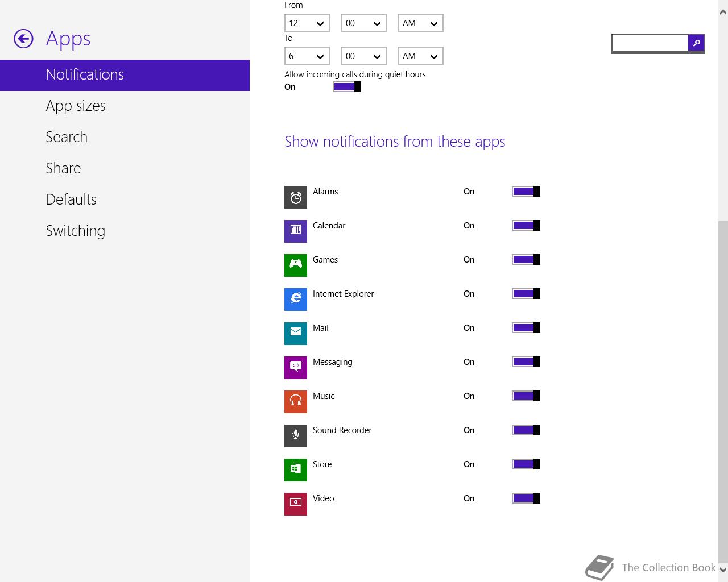Viewport: 728px width, 582px height.
Task: Click the Video label text
Action: coord(323,498)
